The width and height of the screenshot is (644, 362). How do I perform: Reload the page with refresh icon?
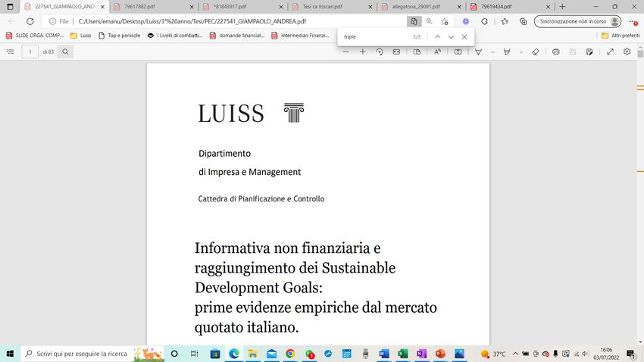[30, 21]
